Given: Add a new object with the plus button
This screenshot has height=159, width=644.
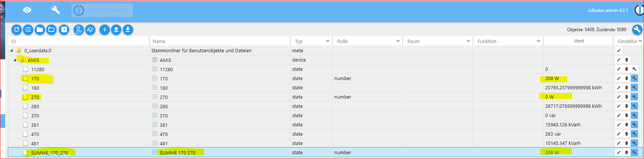Looking at the screenshot, I should pos(105,30).
